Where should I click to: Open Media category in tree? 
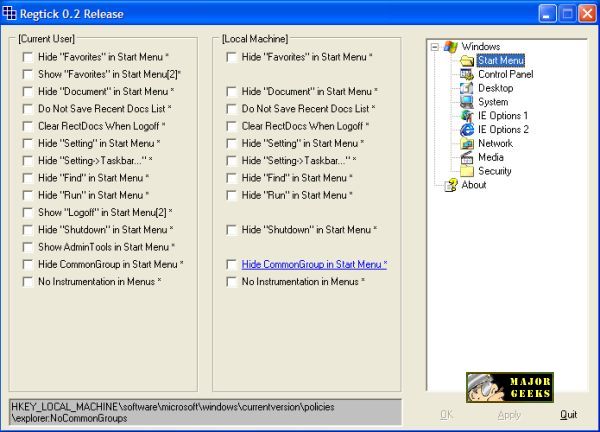(491, 157)
